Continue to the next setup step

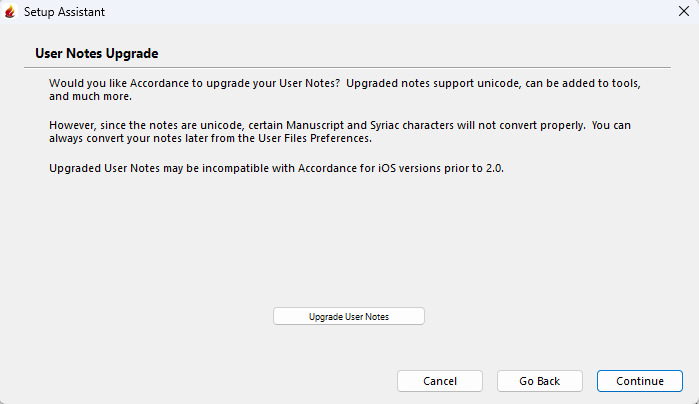640,381
